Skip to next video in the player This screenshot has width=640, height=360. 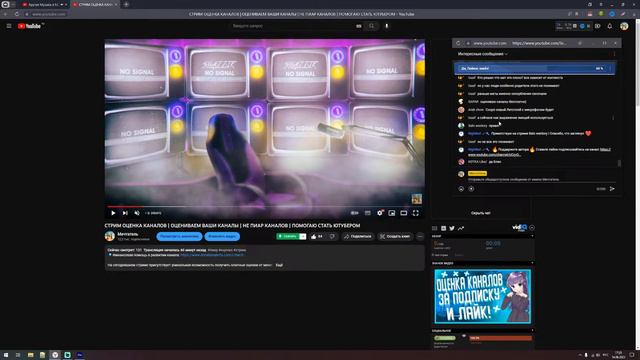point(125,213)
